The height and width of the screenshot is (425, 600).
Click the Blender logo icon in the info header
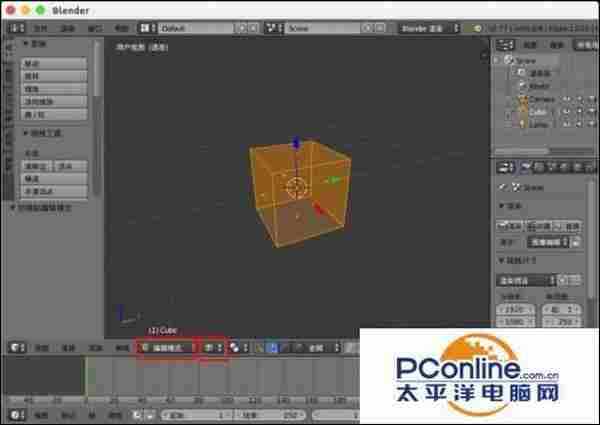point(477,28)
